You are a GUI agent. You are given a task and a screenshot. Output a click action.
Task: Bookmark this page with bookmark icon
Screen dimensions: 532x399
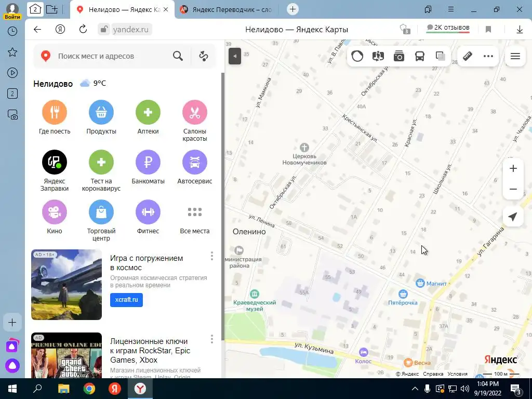[488, 30]
